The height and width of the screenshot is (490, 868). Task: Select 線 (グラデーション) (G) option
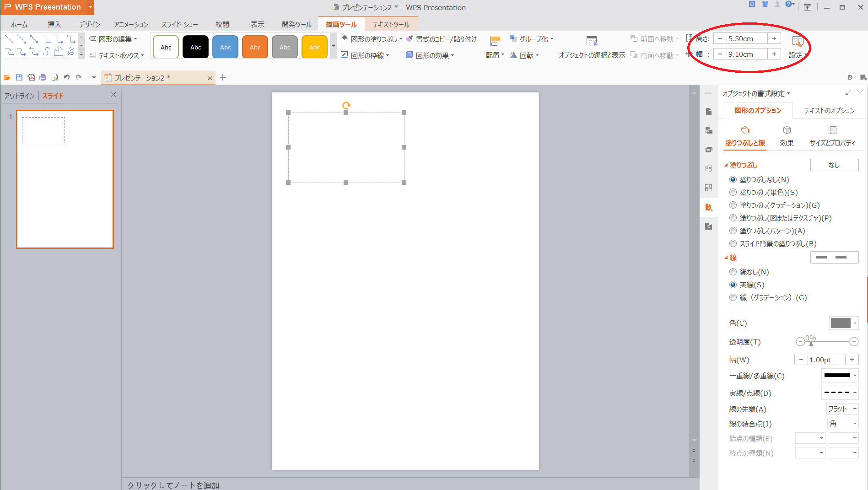click(733, 298)
